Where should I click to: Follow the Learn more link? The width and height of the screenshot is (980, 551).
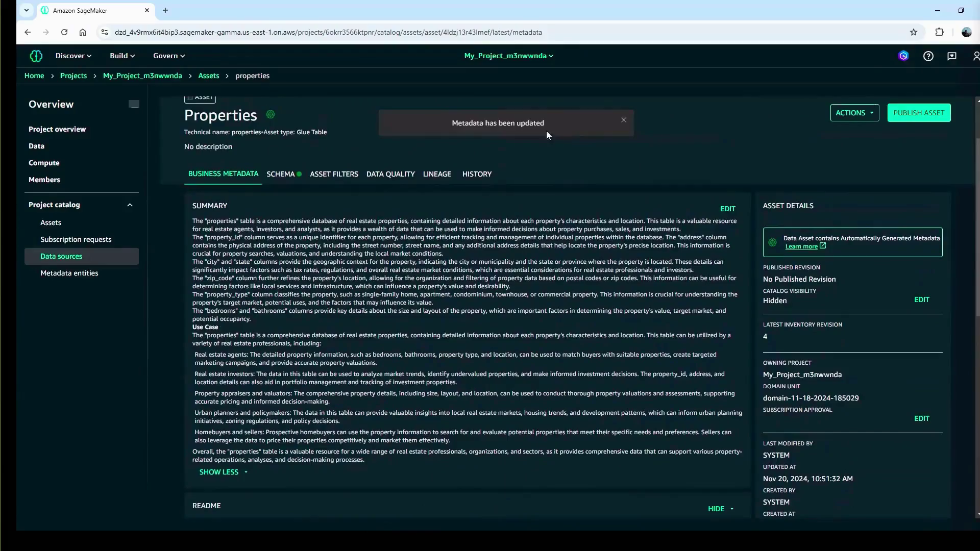coord(801,246)
